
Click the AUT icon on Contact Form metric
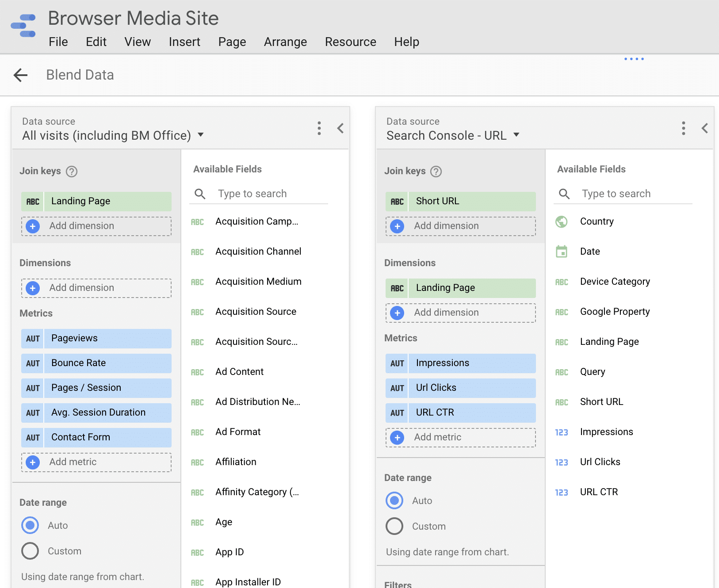(33, 438)
